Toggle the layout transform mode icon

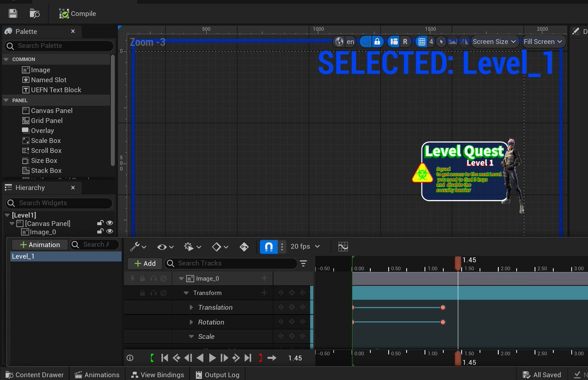click(393, 42)
